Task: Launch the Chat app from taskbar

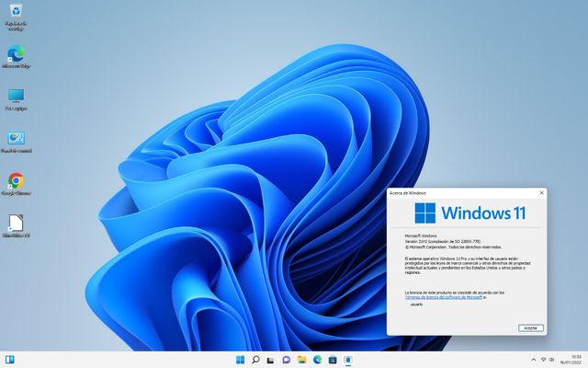Action: (x=287, y=358)
